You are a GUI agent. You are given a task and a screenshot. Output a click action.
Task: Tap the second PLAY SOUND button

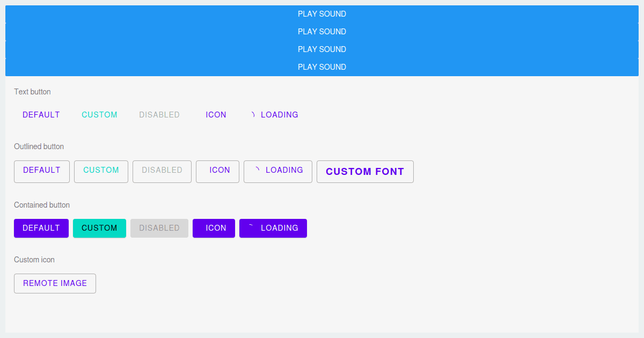pos(322,31)
